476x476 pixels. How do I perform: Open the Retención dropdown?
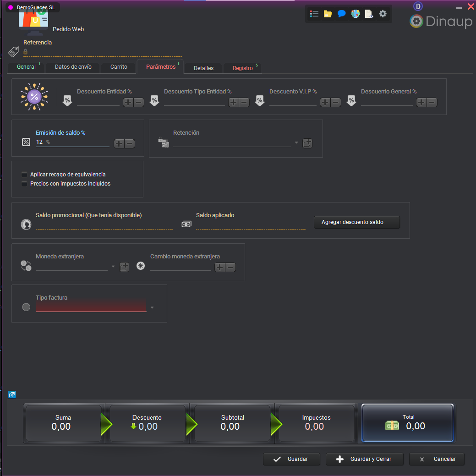(x=296, y=143)
